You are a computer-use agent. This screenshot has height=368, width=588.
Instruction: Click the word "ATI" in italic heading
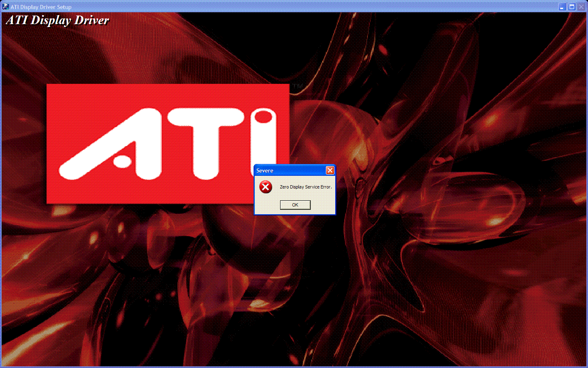(17, 20)
